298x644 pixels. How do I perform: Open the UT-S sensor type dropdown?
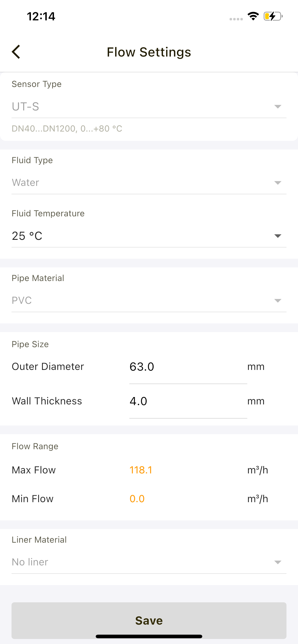click(x=149, y=107)
